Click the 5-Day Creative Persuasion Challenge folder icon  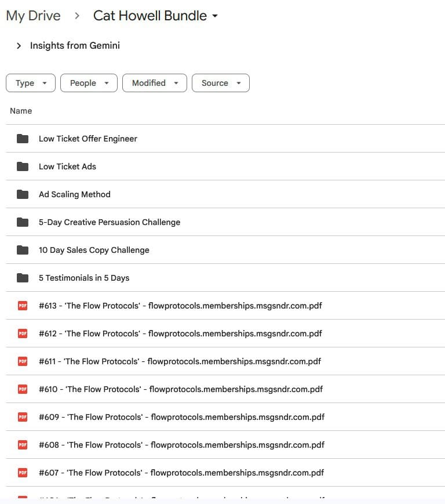[23, 222]
